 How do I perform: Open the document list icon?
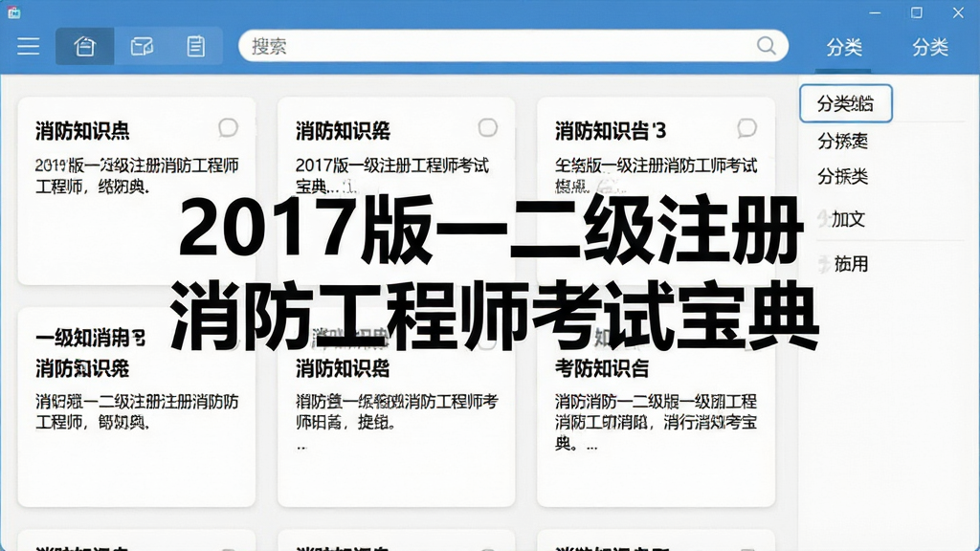point(195,46)
